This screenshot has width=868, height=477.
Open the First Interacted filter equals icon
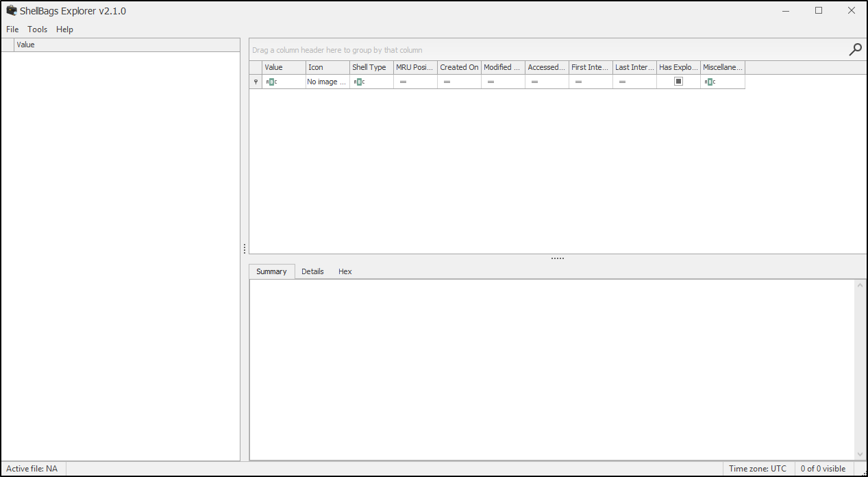pos(578,82)
